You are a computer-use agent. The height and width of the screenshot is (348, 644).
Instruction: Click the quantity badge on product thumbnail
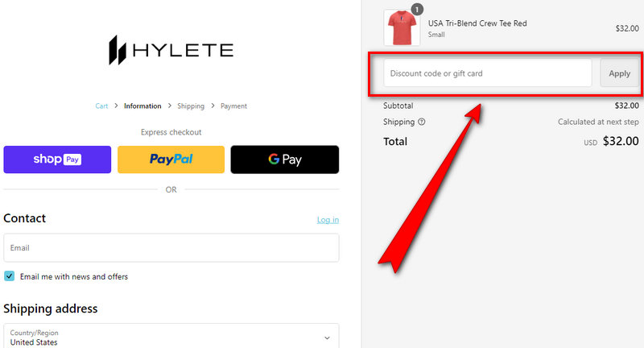pyautogui.click(x=417, y=9)
